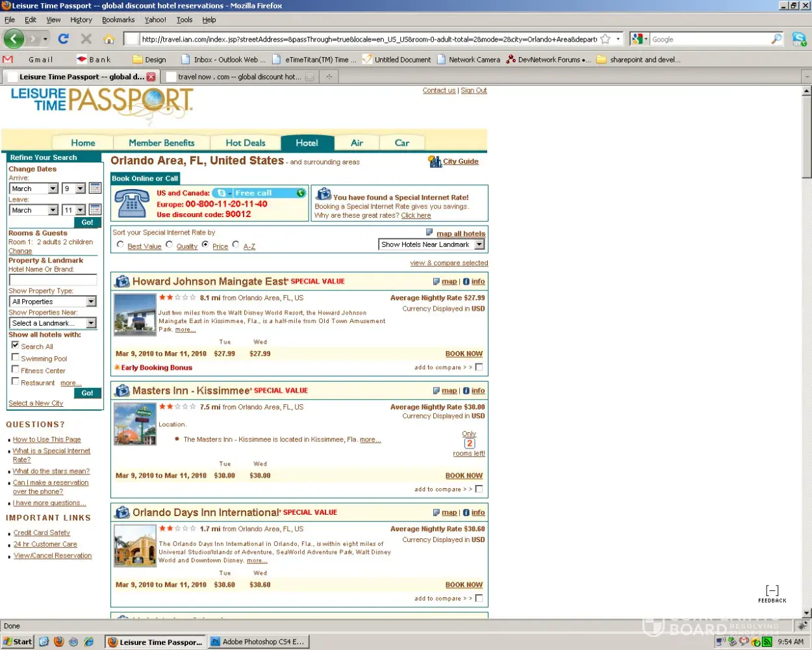
Task: Reload the page with the refresh icon
Action: [63, 39]
